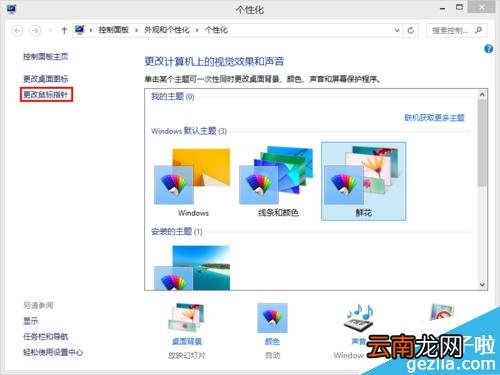The height and width of the screenshot is (375, 500).
Task: Click the theme list scroll up arrow
Action: (x=482, y=95)
